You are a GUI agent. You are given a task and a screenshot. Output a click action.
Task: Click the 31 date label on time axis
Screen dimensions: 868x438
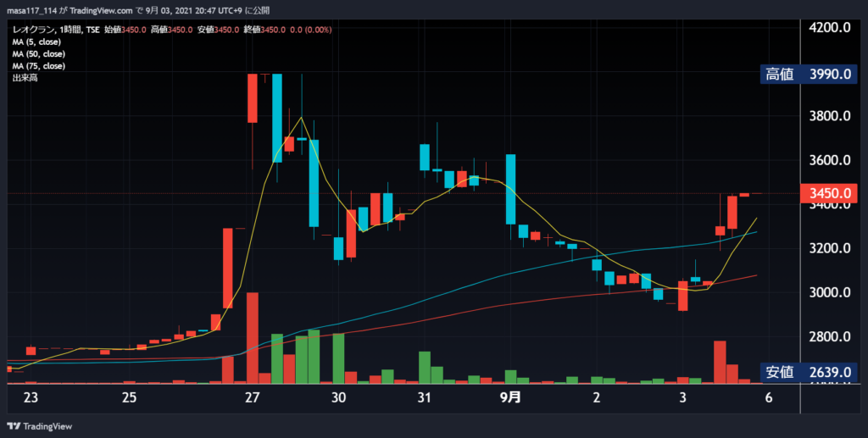424,397
